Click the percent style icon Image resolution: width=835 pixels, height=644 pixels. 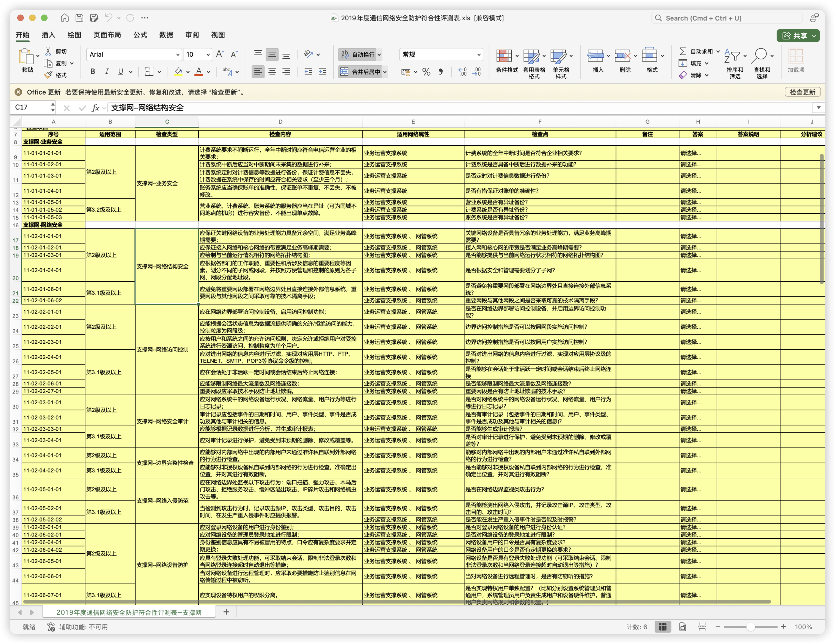coord(426,72)
